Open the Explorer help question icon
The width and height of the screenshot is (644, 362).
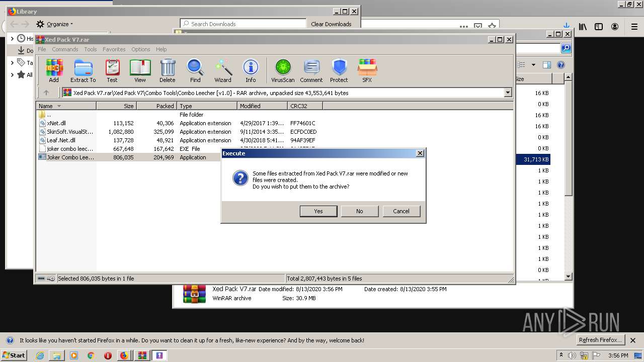click(x=561, y=65)
